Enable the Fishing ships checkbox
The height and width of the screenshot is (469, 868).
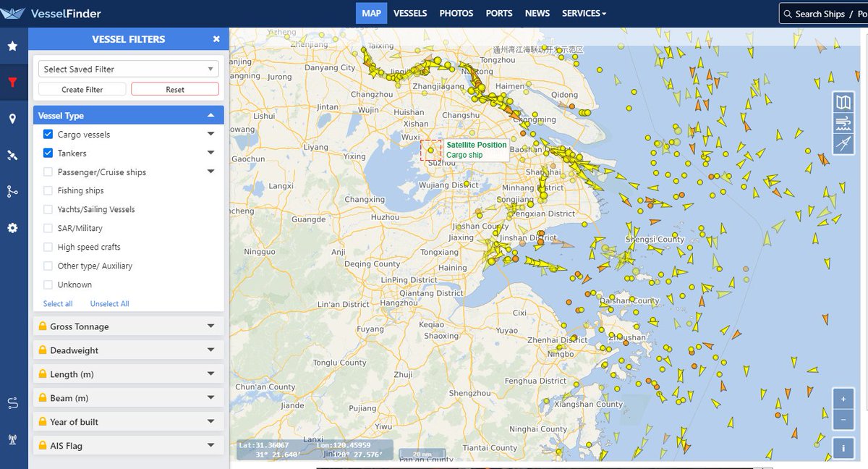click(x=48, y=190)
